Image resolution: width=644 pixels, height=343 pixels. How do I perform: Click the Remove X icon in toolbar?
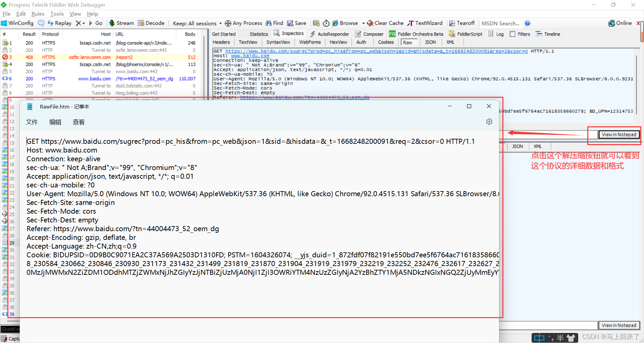[78, 23]
